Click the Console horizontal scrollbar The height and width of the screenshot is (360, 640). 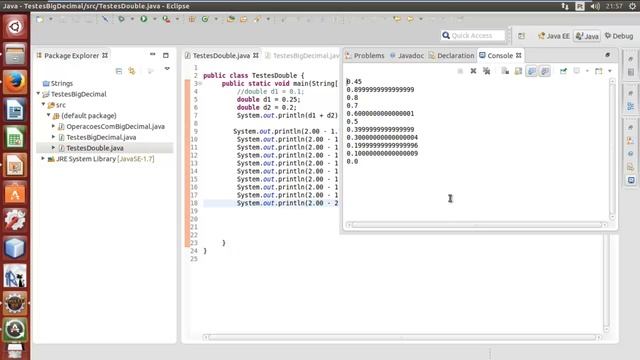(477, 225)
